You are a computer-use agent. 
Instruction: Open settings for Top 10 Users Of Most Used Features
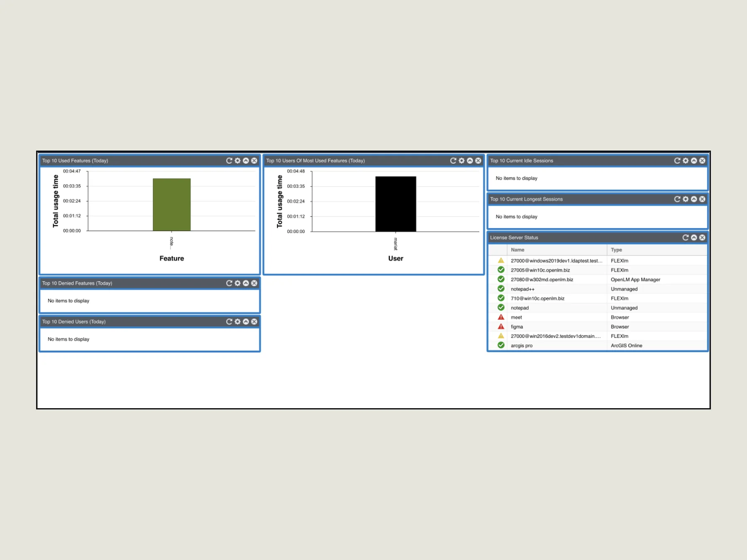coord(461,161)
